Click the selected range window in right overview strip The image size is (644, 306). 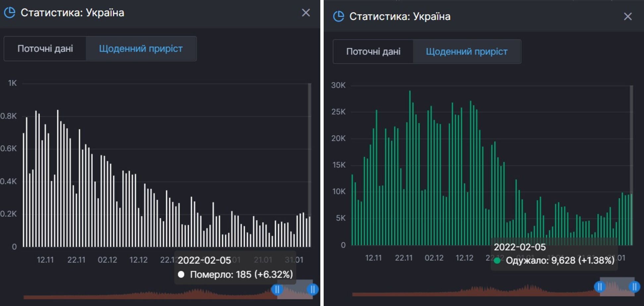coord(617,286)
